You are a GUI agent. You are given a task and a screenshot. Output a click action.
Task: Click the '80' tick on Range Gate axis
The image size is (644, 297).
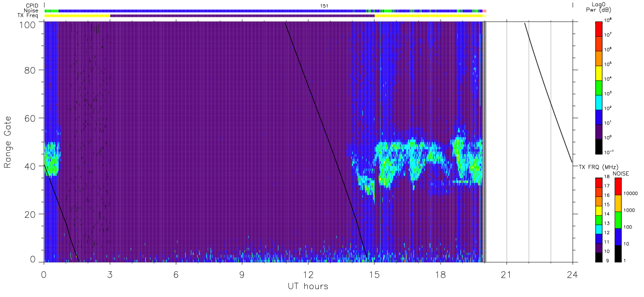[31, 70]
